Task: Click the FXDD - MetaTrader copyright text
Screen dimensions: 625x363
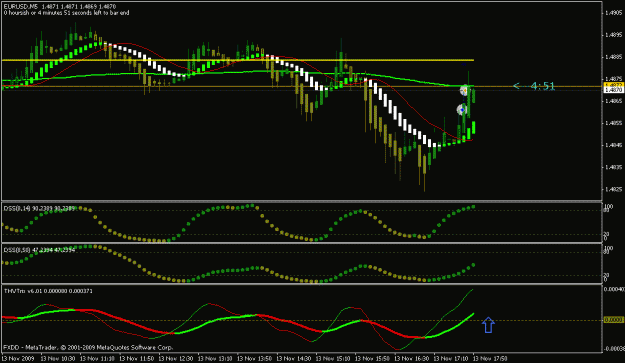Action: click(88, 347)
